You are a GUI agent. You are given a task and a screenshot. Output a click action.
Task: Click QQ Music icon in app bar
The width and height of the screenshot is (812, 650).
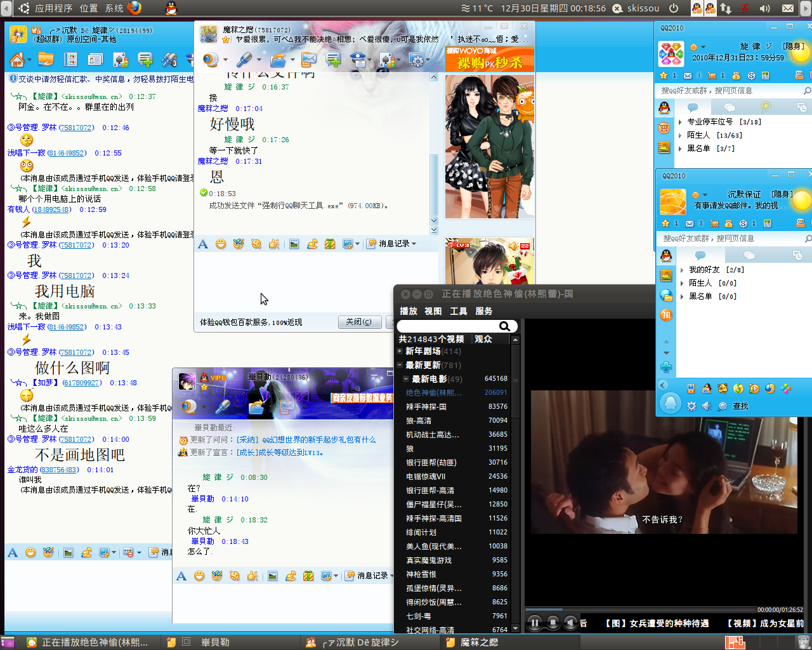point(738,388)
